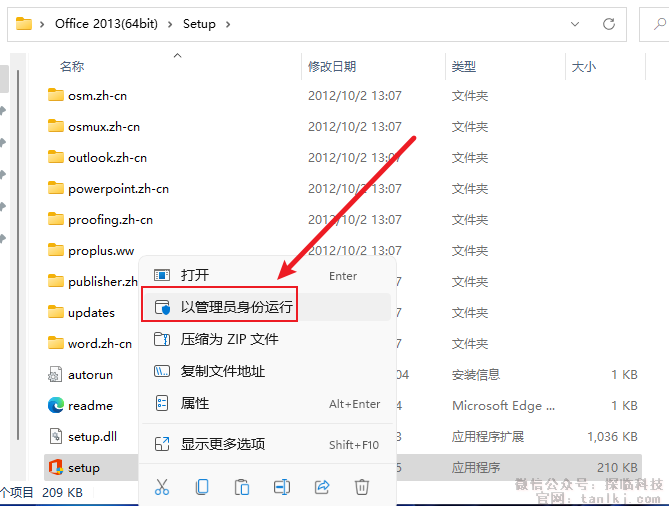Sort by 大小 column header
The height and width of the screenshot is (506, 669).
tap(583, 67)
